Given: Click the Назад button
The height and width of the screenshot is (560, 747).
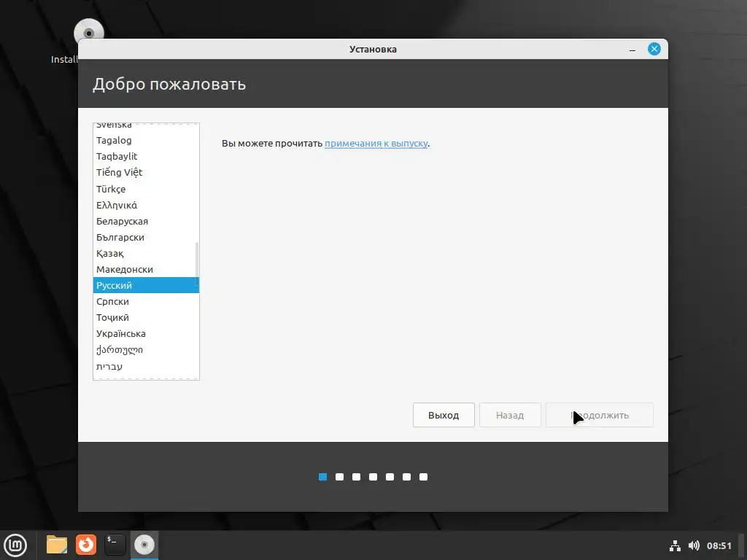Looking at the screenshot, I should coord(510,415).
